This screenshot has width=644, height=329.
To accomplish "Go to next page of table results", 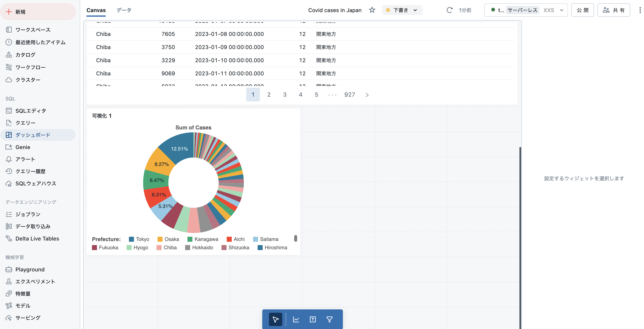I will click(x=367, y=95).
